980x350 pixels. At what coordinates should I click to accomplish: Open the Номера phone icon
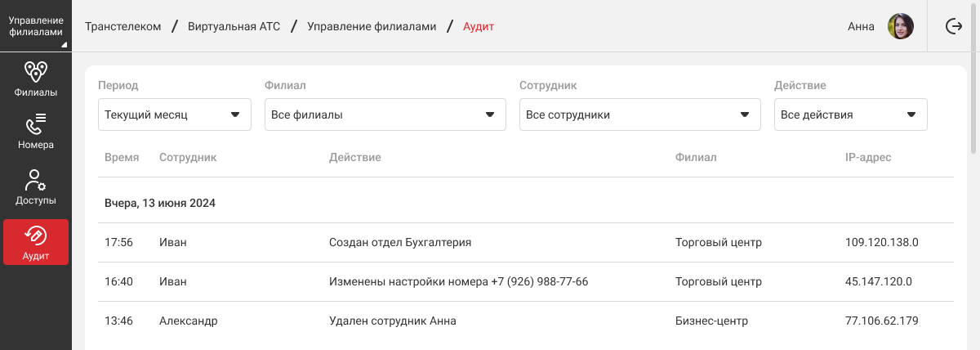(35, 124)
